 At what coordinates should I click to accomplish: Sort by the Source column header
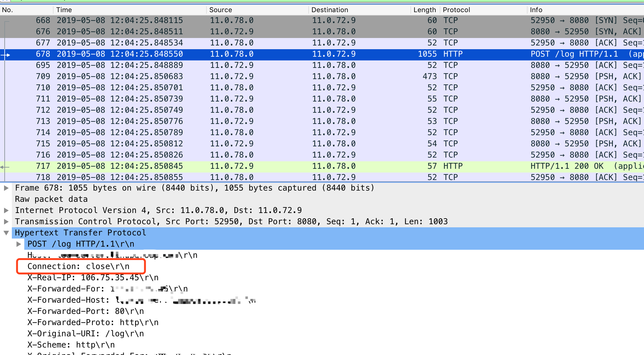(257, 10)
